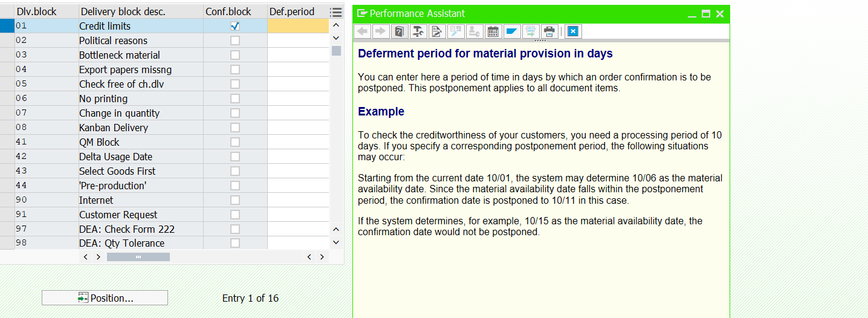Click Def.period cell for Political reasons
Screen dimensions: 868x318
coord(298,41)
